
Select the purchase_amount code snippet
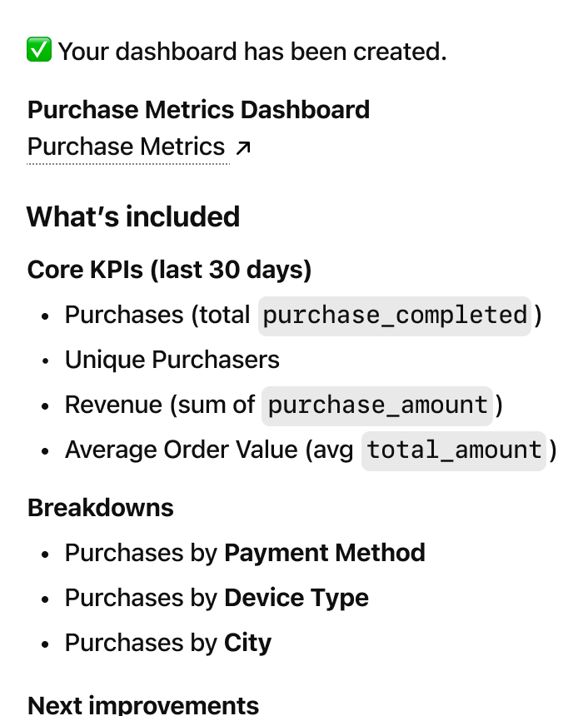(377, 405)
